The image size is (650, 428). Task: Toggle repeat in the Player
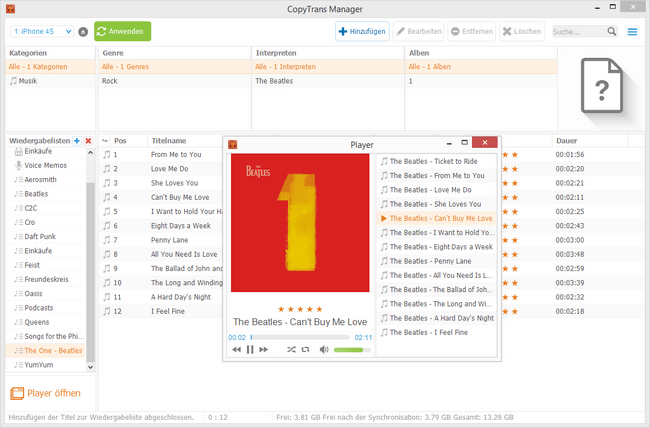[x=306, y=350]
